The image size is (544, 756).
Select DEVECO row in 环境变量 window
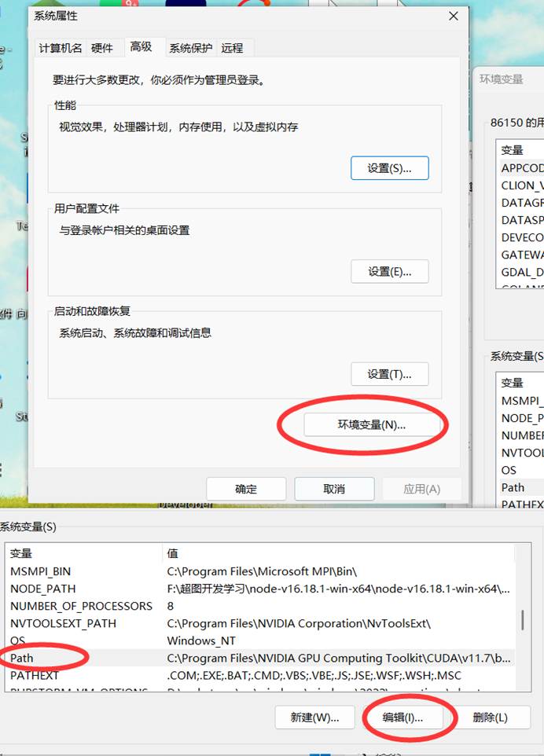(522, 237)
